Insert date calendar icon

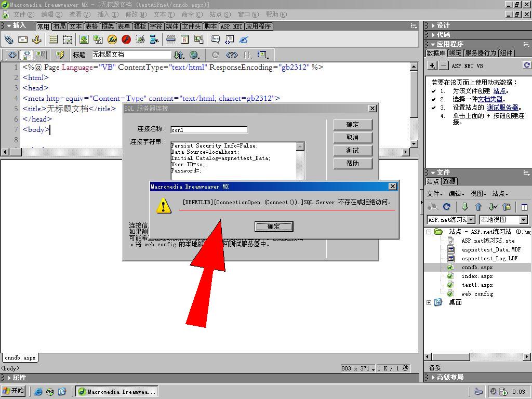pyautogui.click(x=184, y=39)
